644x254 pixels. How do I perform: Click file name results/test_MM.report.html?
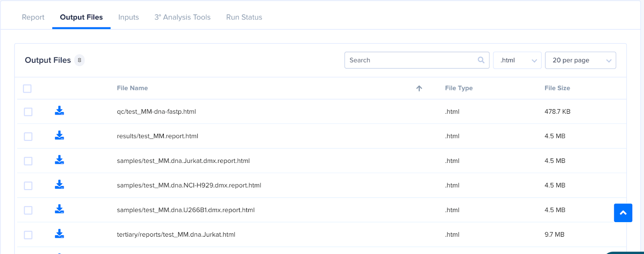click(157, 136)
